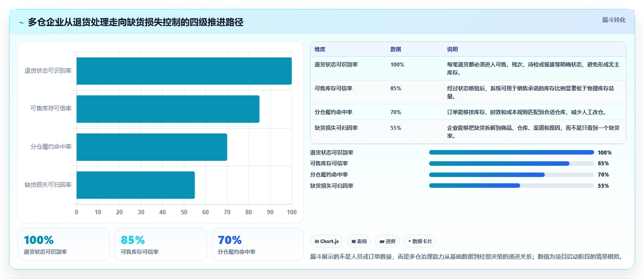The image size is (644, 279).
Task: Click the description starting 企业能够把缺货拆解
Action: point(533,132)
